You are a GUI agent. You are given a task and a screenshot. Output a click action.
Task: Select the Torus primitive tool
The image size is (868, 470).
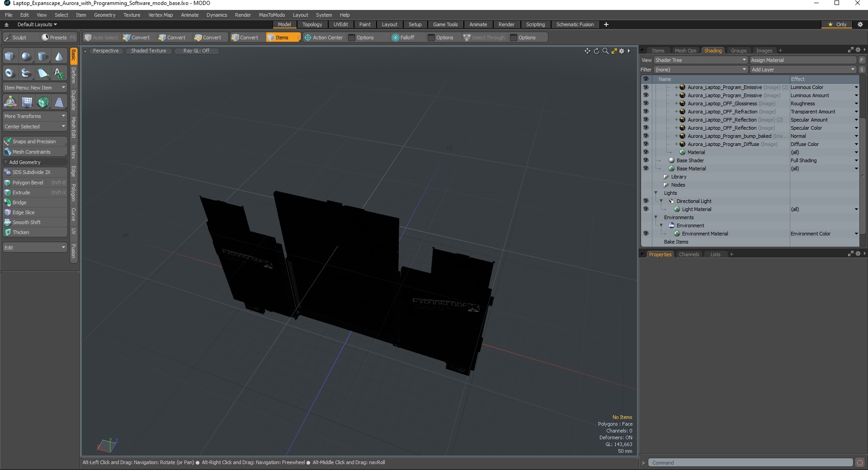pos(10,73)
